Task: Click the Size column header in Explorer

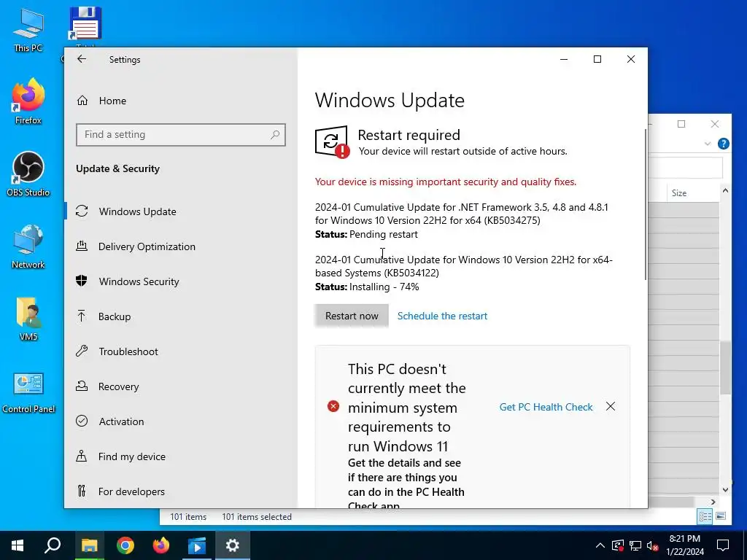Action: (x=679, y=192)
